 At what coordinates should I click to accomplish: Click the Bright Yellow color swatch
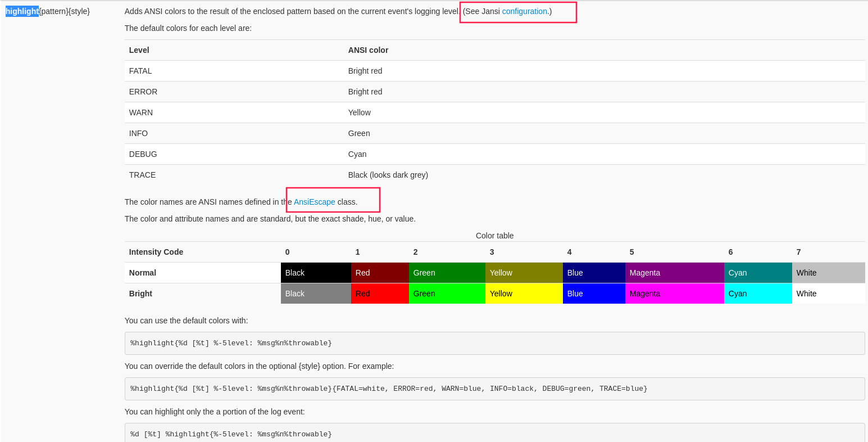(524, 293)
